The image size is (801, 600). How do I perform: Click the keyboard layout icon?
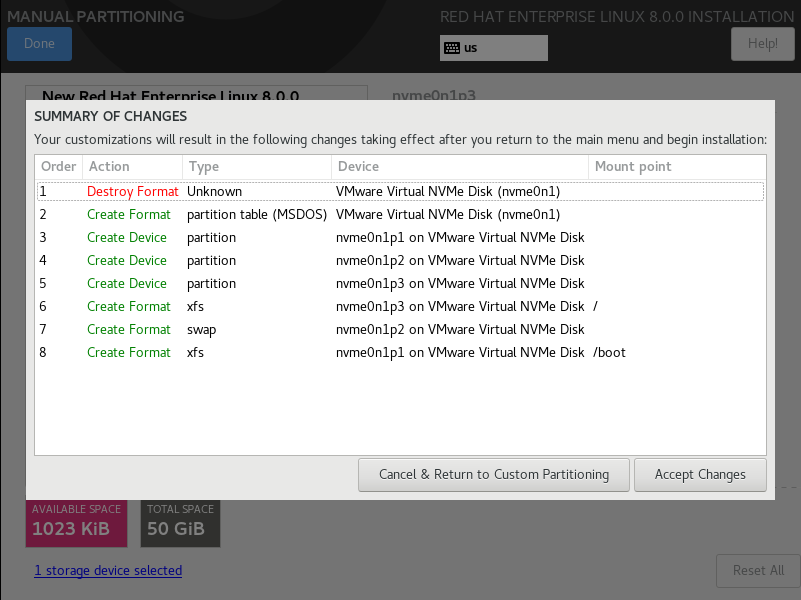pyautogui.click(x=452, y=48)
